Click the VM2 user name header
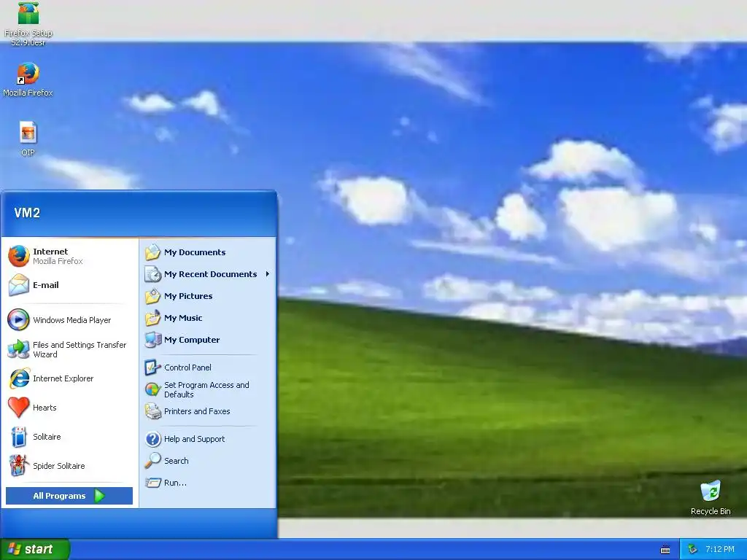Screen dimensions: 747x560 27,213
